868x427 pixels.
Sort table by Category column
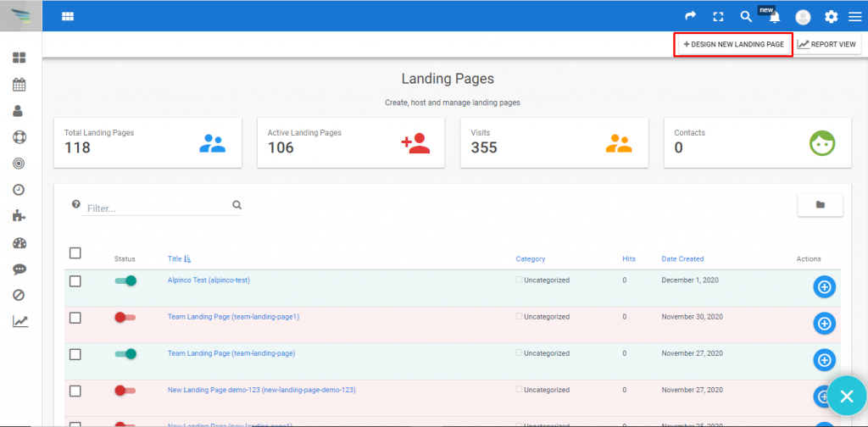(x=531, y=259)
